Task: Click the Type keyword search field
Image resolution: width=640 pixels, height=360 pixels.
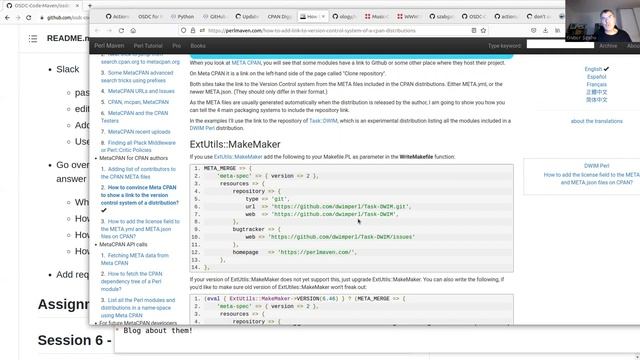Action: click(560, 44)
